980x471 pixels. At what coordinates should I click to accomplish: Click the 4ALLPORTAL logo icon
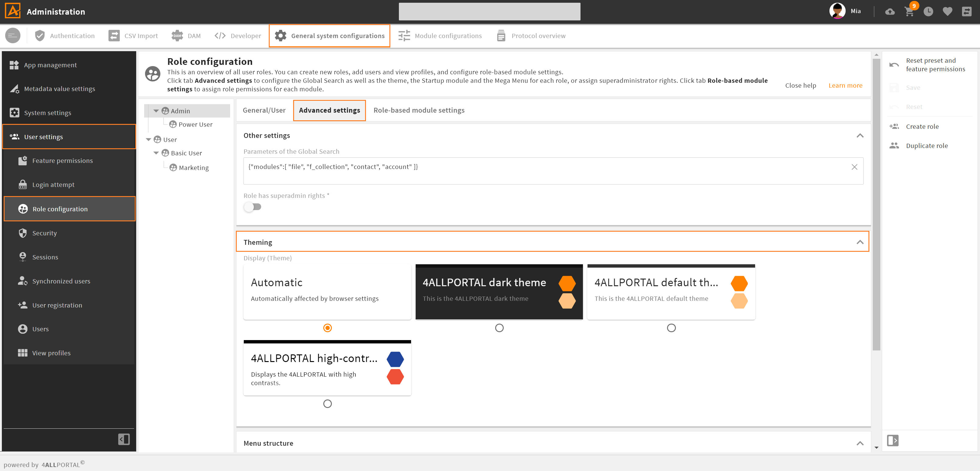pyautogui.click(x=13, y=11)
